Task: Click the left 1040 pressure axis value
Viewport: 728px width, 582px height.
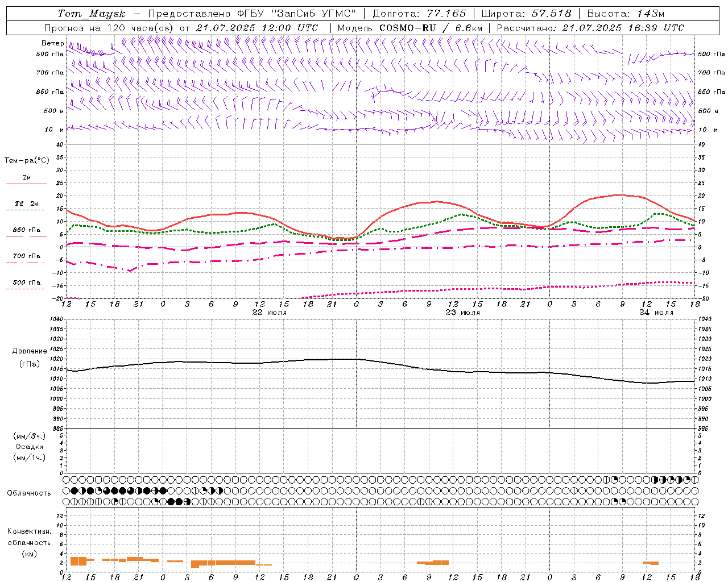Action: [57, 319]
